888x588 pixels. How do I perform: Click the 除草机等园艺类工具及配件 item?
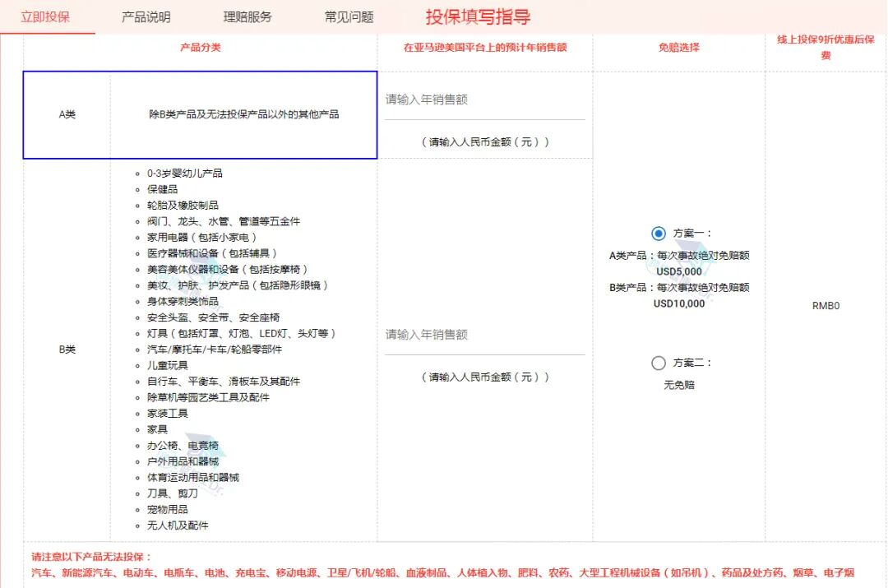(208, 398)
